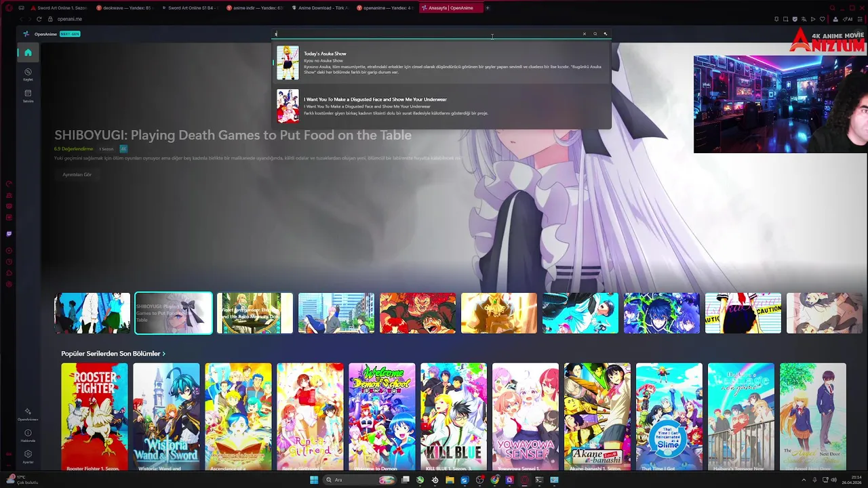Open the Rooster Fighter poster card

[94, 416]
